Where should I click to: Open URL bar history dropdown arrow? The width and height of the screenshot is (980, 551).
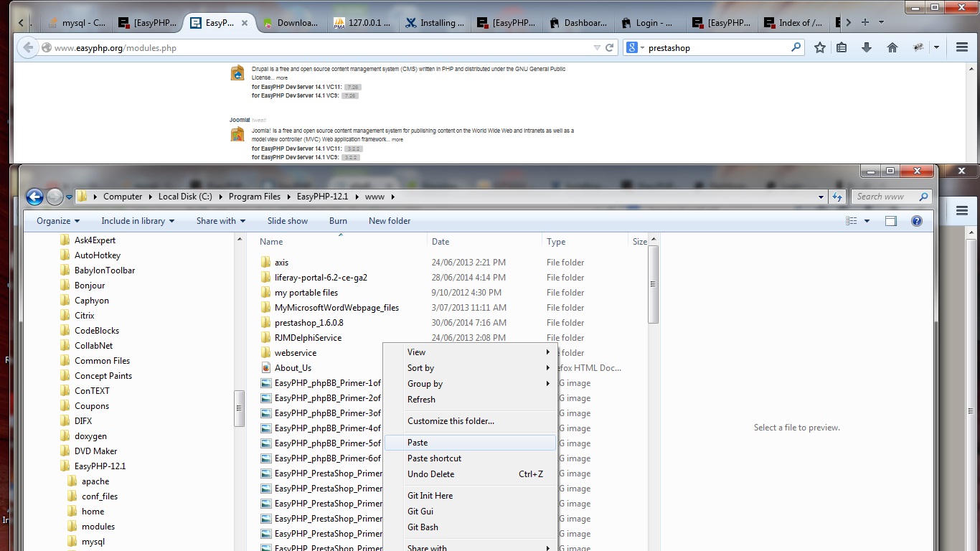click(x=597, y=48)
